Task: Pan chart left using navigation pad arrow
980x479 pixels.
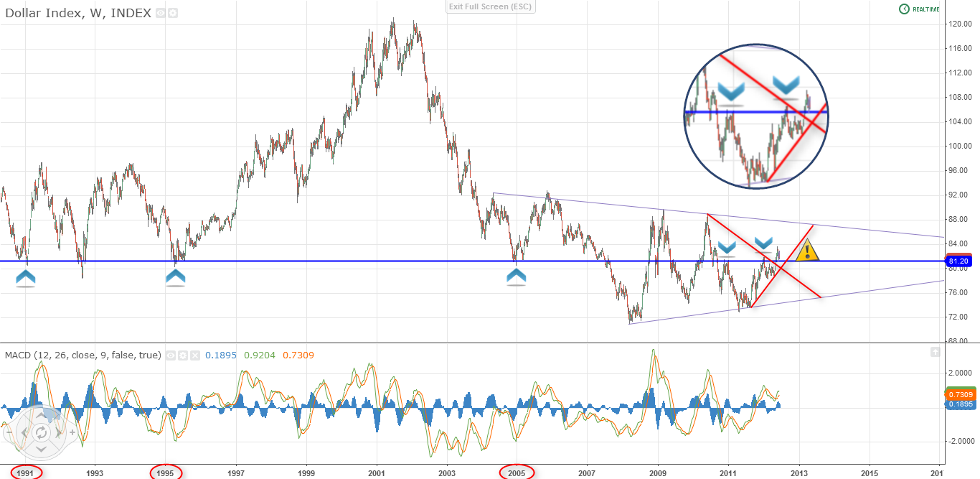Action: click(x=24, y=432)
